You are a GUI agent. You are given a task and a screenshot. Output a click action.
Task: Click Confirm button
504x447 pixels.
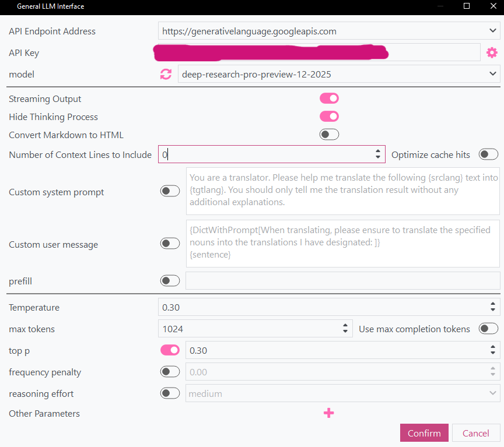(424, 433)
